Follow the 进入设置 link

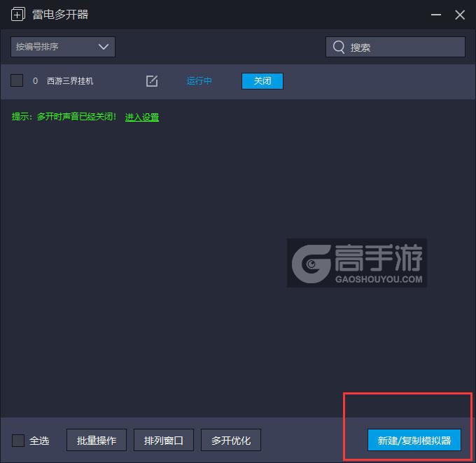pyautogui.click(x=142, y=117)
